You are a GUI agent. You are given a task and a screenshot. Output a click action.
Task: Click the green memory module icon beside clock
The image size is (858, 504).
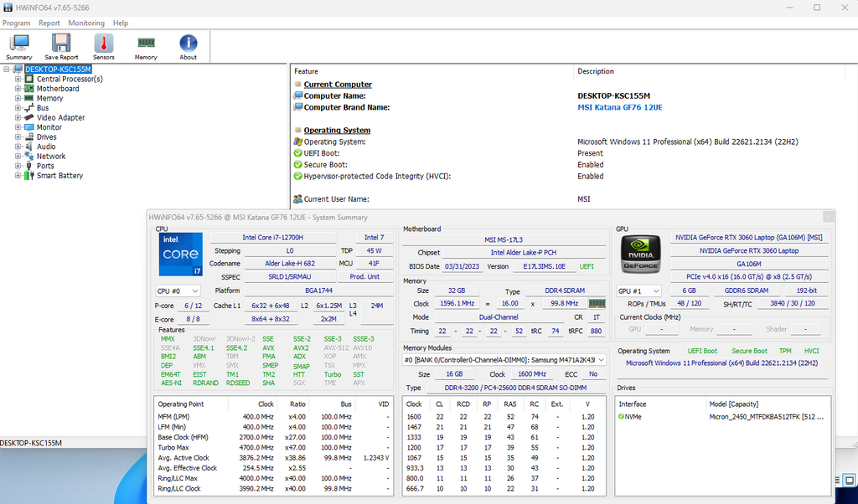pyautogui.click(x=597, y=303)
